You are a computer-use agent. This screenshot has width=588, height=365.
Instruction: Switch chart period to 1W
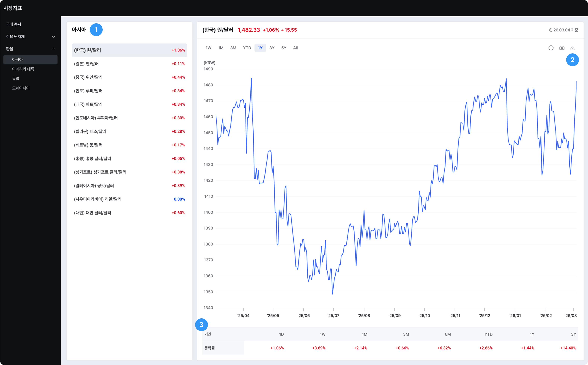coord(208,48)
